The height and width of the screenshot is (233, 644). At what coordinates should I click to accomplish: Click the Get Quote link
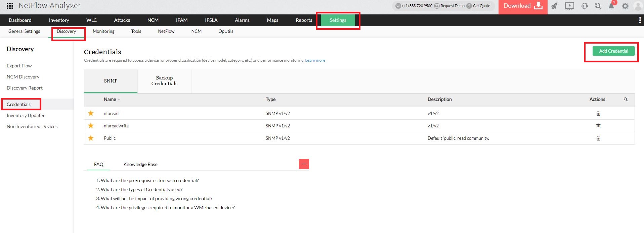[x=478, y=6]
